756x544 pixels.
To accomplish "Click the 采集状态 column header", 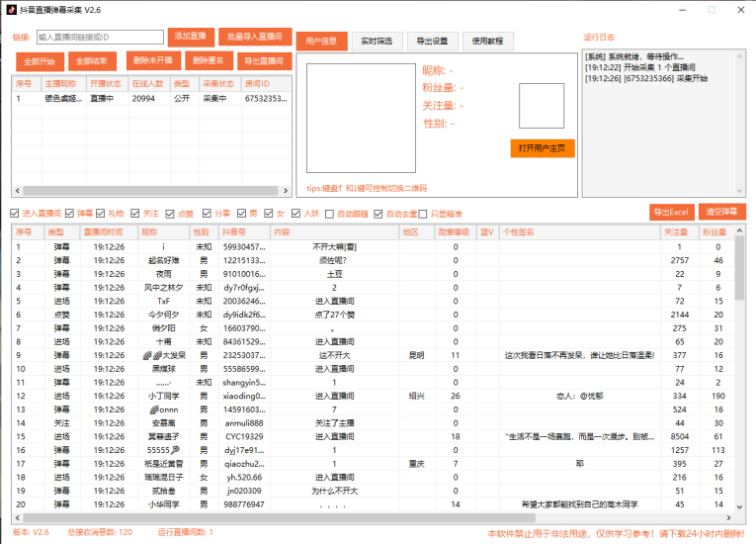I will [x=220, y=83].
